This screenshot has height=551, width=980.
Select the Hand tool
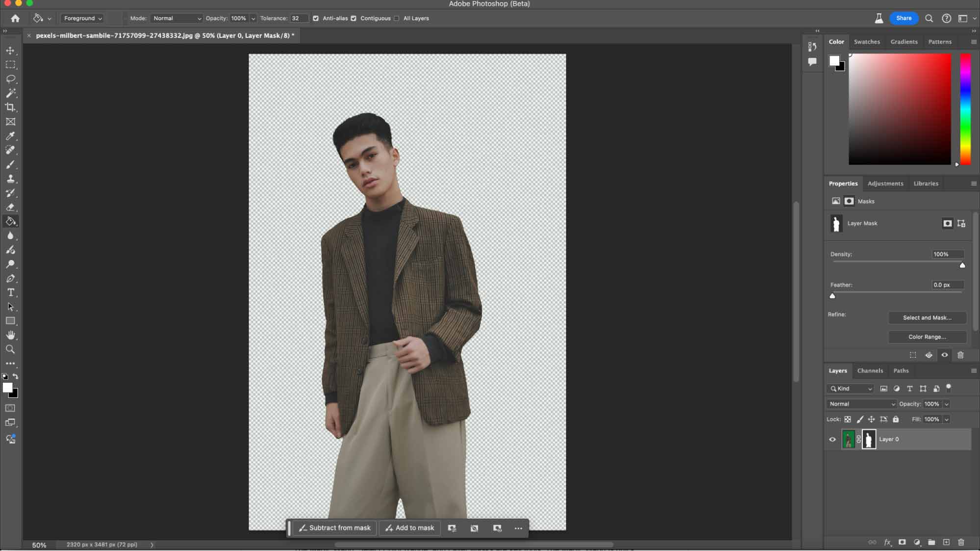[10, 335]
